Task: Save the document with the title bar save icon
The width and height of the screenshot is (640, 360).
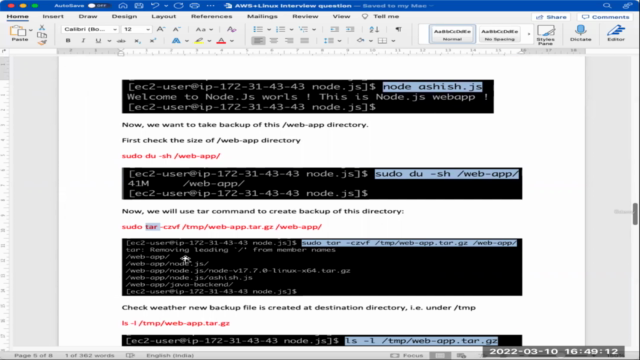Action: pos(139,6)
